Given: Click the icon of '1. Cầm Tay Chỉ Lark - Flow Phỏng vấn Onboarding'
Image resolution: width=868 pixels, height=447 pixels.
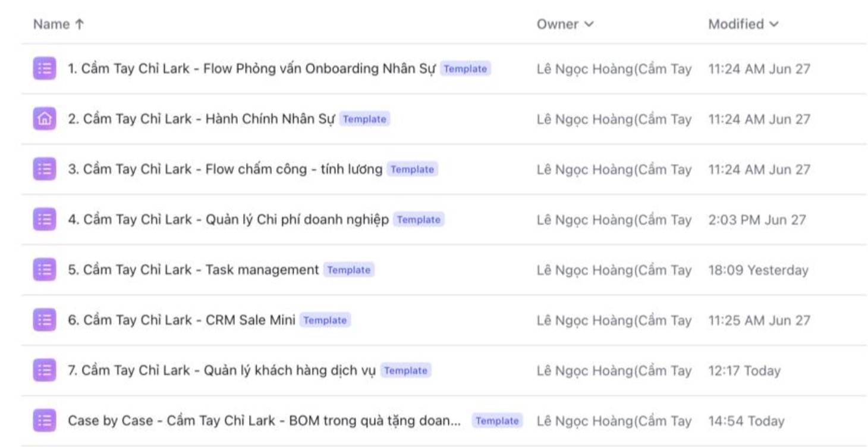Looking at the screenshot, I should tap(45, 69).
